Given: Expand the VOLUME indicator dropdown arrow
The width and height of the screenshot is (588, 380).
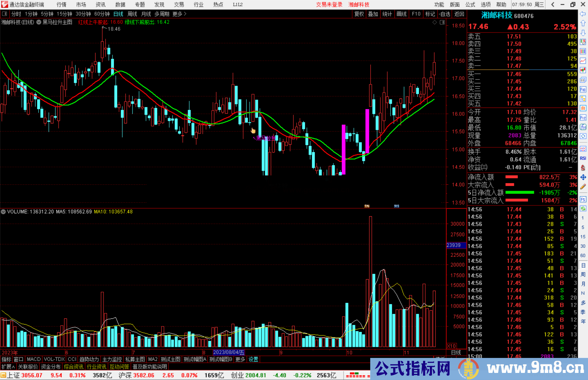Looking at the screenshot, I should pyautogui.click(x=3, y=212).
